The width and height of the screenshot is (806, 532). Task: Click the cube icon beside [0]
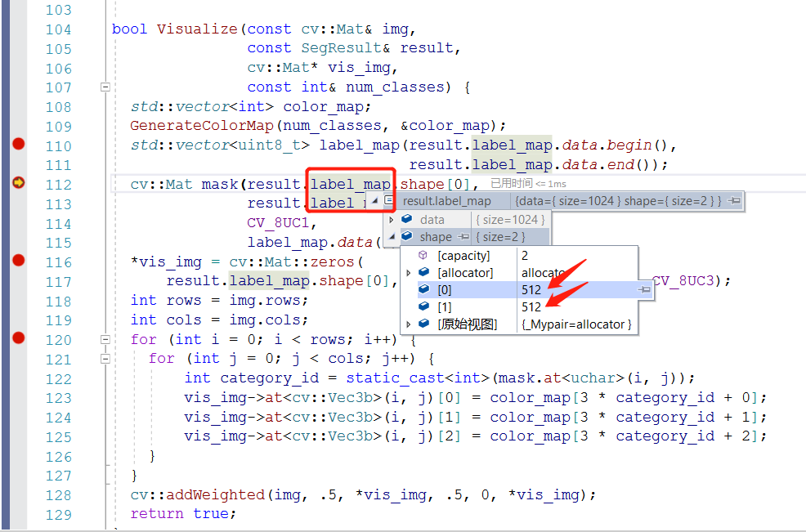[424, 288]
